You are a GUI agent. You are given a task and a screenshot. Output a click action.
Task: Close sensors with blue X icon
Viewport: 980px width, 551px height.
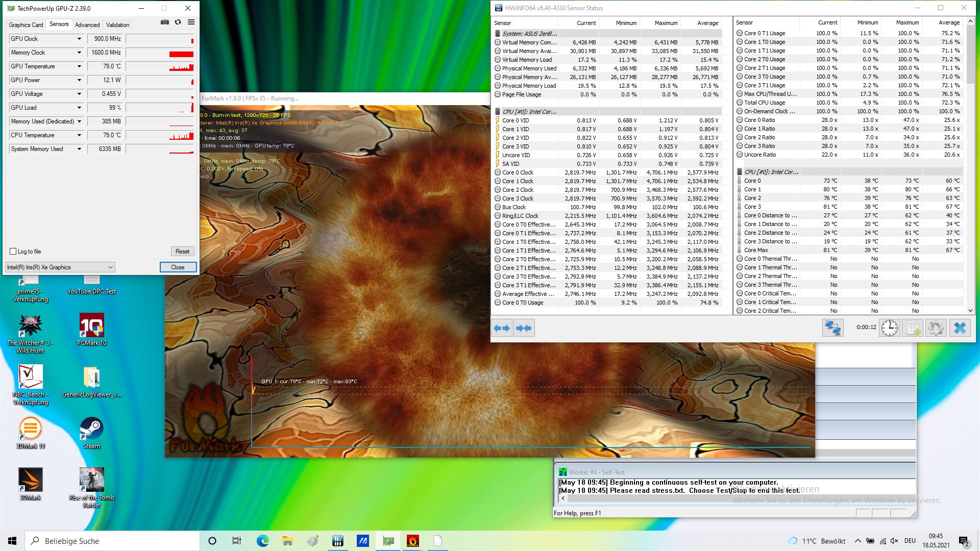(960, 328)
